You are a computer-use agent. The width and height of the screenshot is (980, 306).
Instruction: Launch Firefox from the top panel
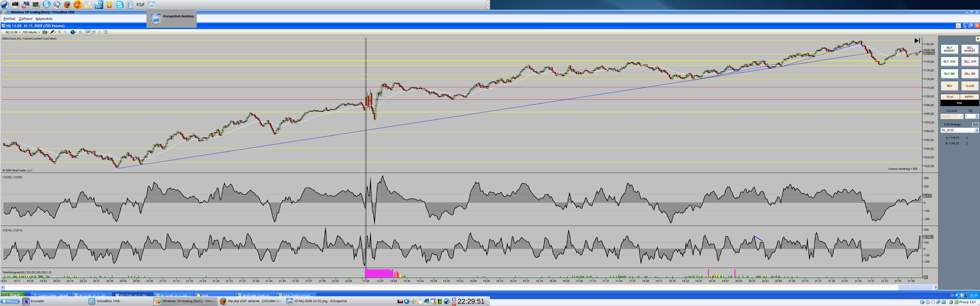pos(67,5)
